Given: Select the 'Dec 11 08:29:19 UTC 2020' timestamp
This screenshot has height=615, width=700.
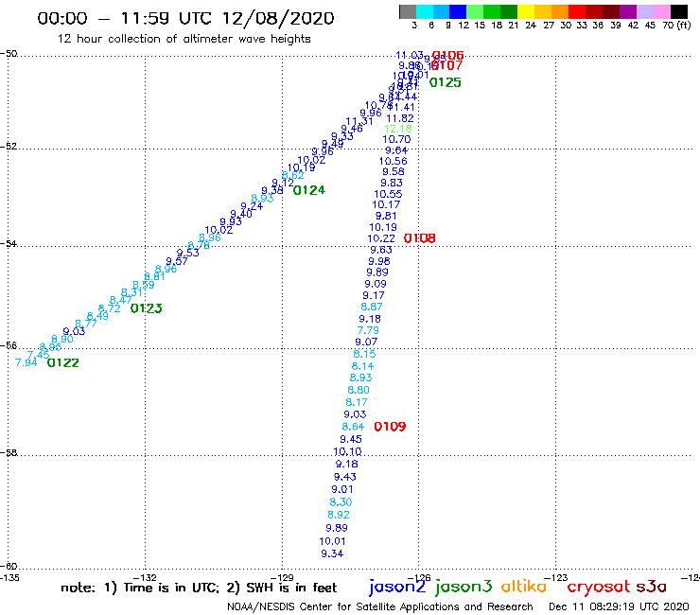Looking at the screenshot, I should [619, 607].
